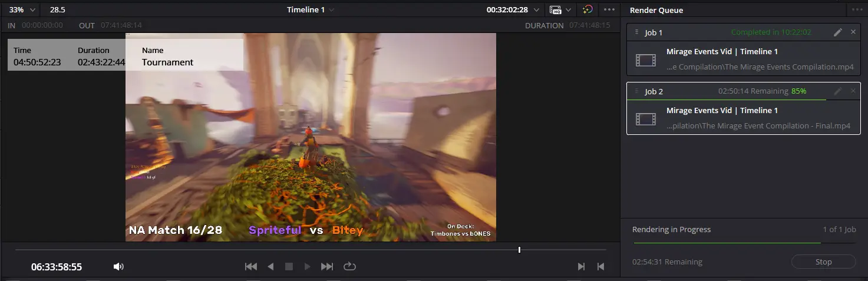Click the 'Mirage Events Vid | Timeline 1' title in Job 1
The width and height of the screenshot is (868, 281).
(722, 51)
